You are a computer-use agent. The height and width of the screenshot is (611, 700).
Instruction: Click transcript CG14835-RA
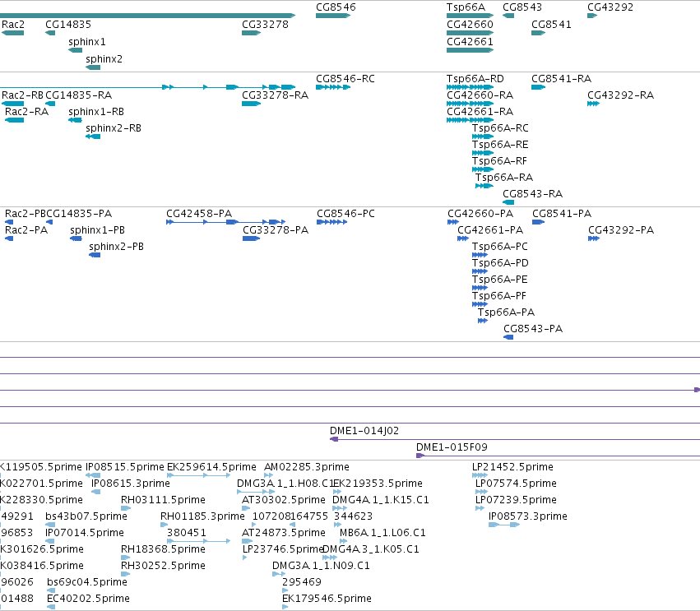[x=79, y=95]
